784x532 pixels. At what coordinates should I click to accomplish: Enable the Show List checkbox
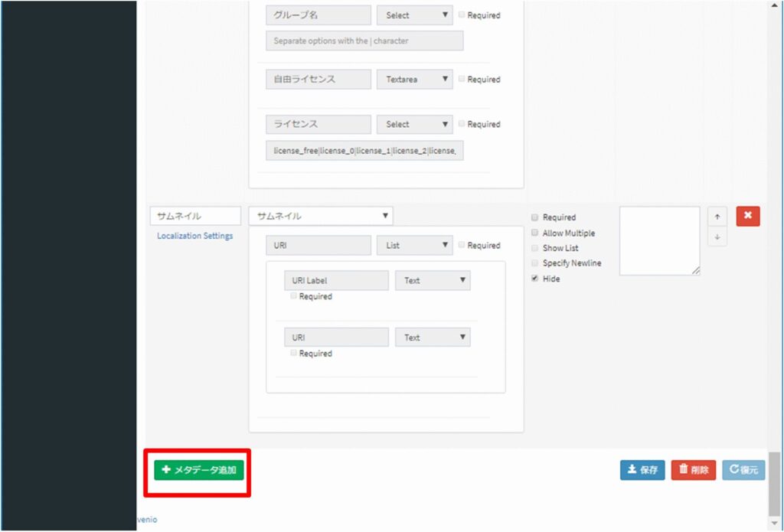click(x=535, y=248)
